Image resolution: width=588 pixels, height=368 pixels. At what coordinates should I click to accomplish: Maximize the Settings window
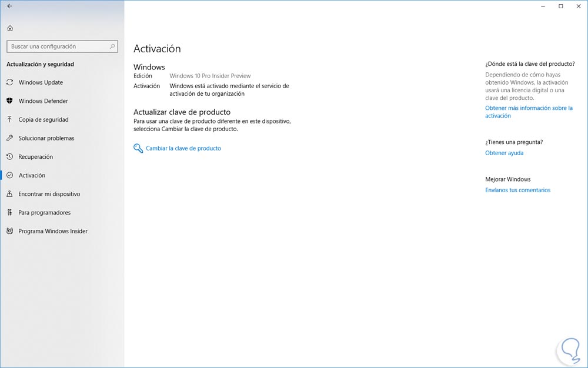(x=561, y=6)
